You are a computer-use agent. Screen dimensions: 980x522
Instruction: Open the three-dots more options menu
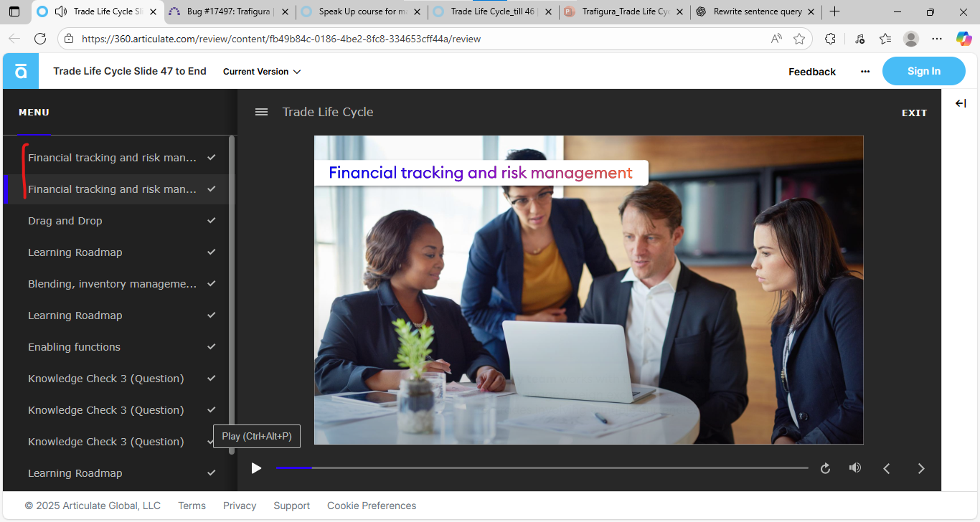pyautogui.click(x=865, y=72)
